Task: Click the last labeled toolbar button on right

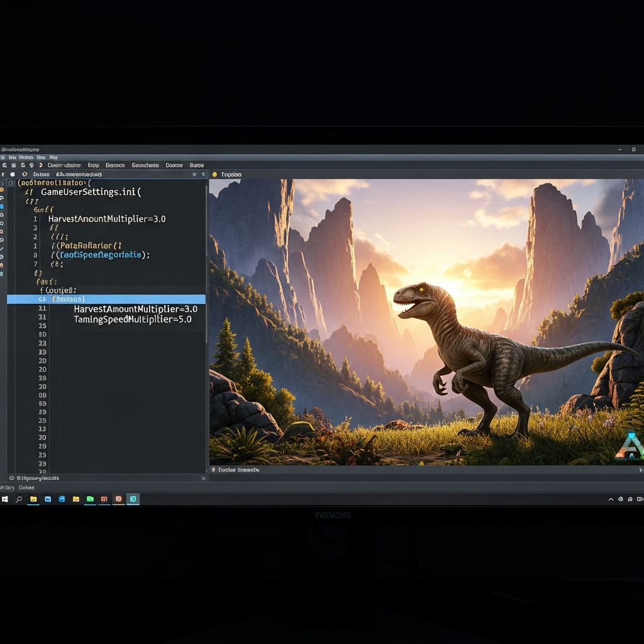Action: (x=196, y=165)
